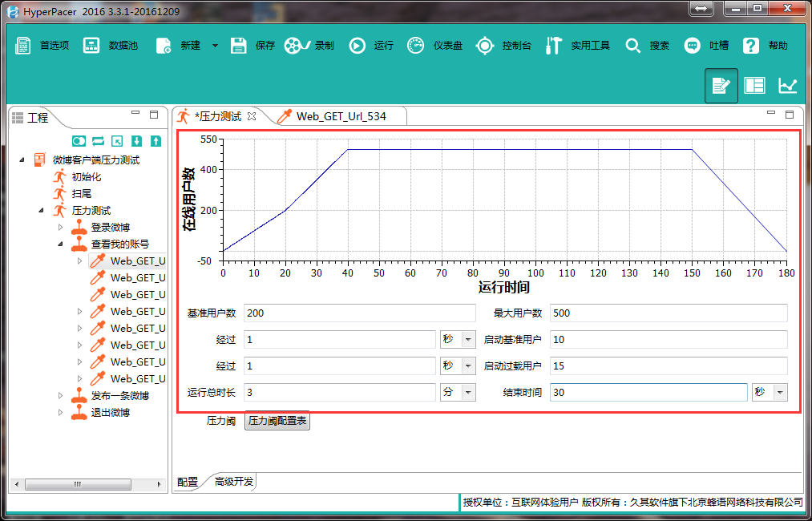The image size is (812, 521).
Task: Switch to the pencil edit view
Action: (x=721, y=86)
